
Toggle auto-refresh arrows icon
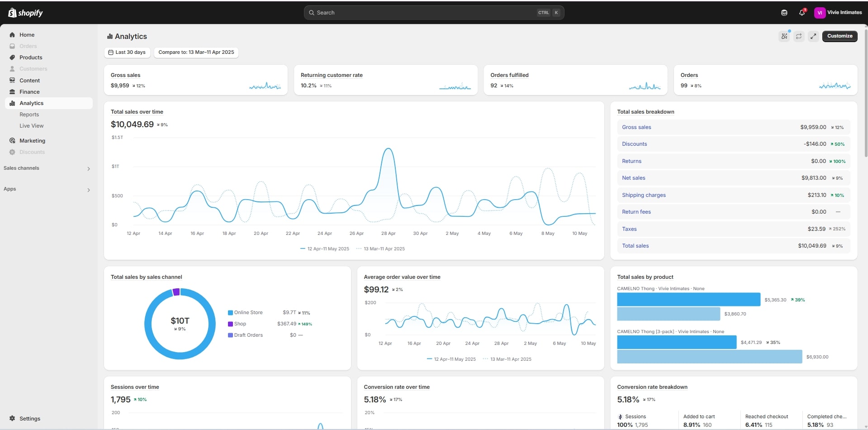pos(799,36)
